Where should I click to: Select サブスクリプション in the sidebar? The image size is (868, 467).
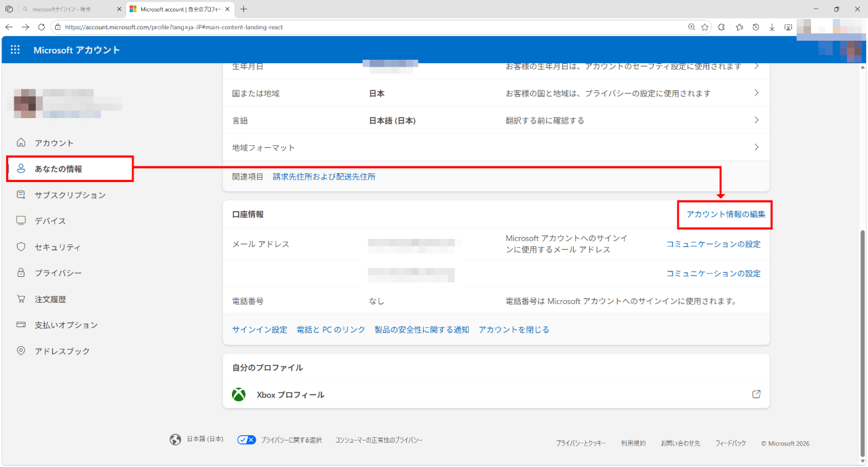click(70, 195)
